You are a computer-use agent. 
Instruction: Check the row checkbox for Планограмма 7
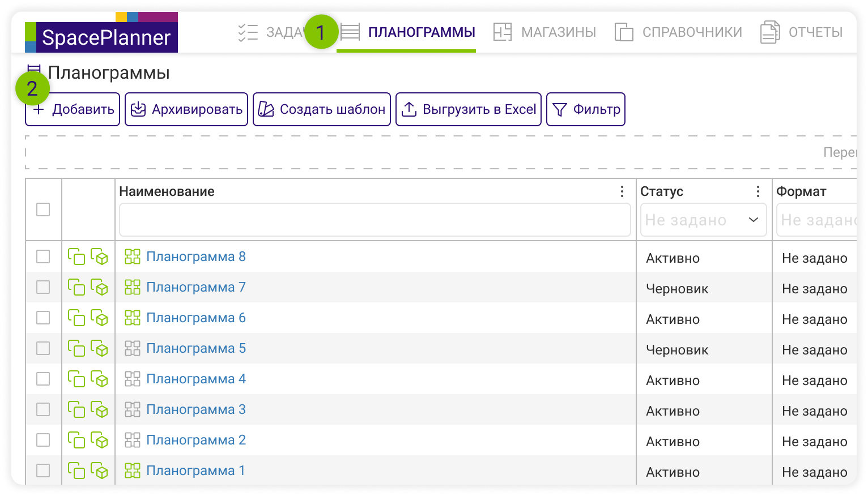click(x=43, y=287)
